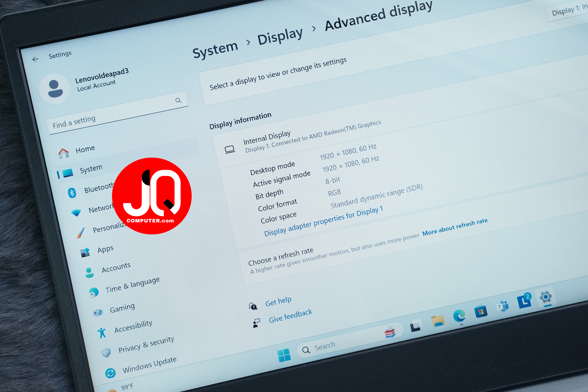Click Display in the breadcrumb

point(280,36)
